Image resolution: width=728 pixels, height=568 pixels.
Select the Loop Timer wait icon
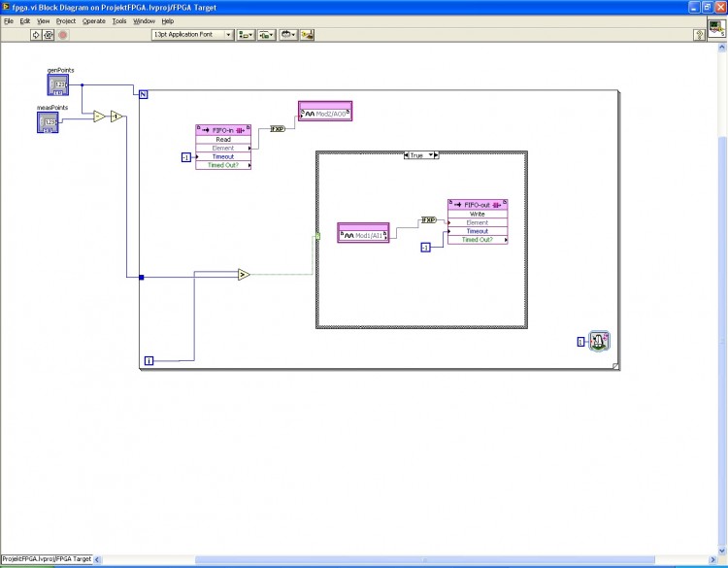point(599,342)
